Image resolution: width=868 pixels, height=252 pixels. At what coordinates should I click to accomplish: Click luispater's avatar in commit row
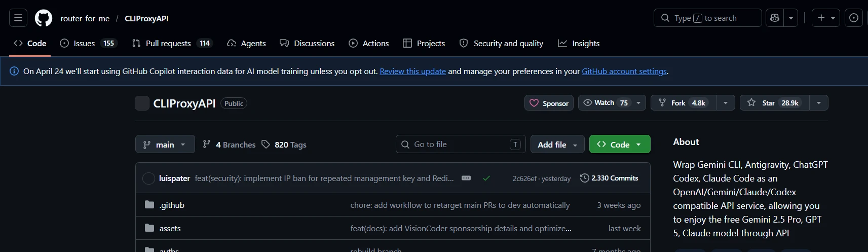(148, 178)
